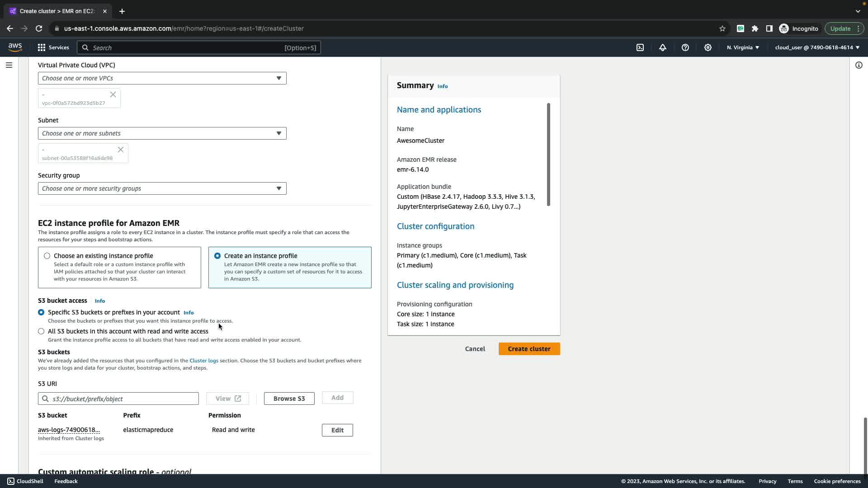Open CloudShell from the top navigation bar

point(640,47)
